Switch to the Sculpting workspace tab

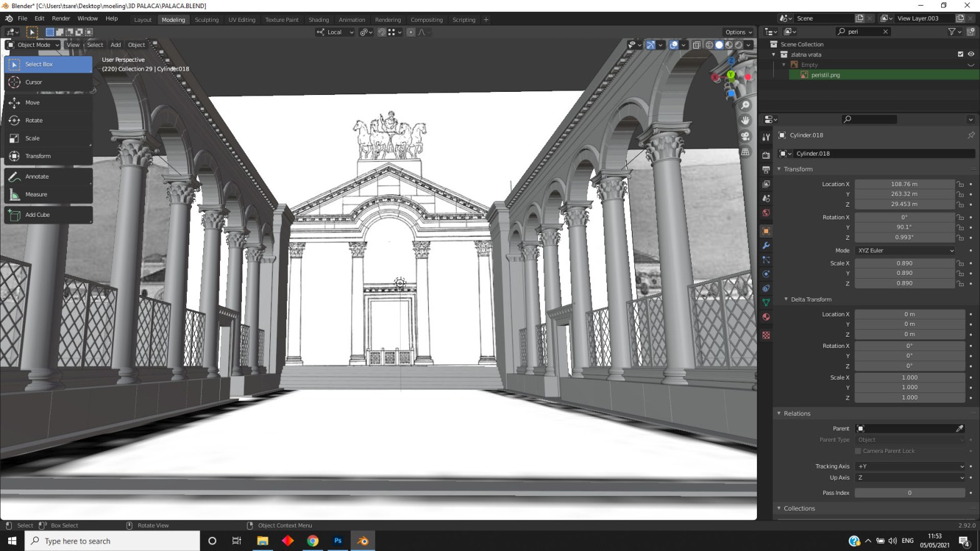pos(206,20)
